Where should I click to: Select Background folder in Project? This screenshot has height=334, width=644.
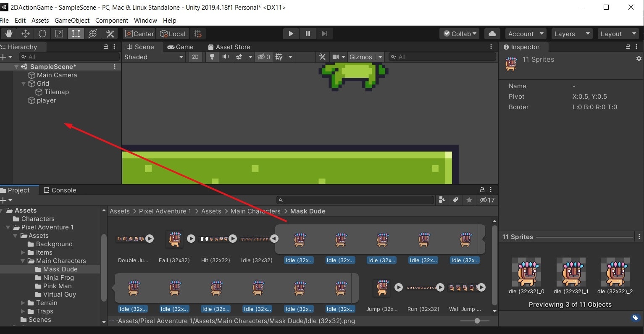tap(54, 244)
